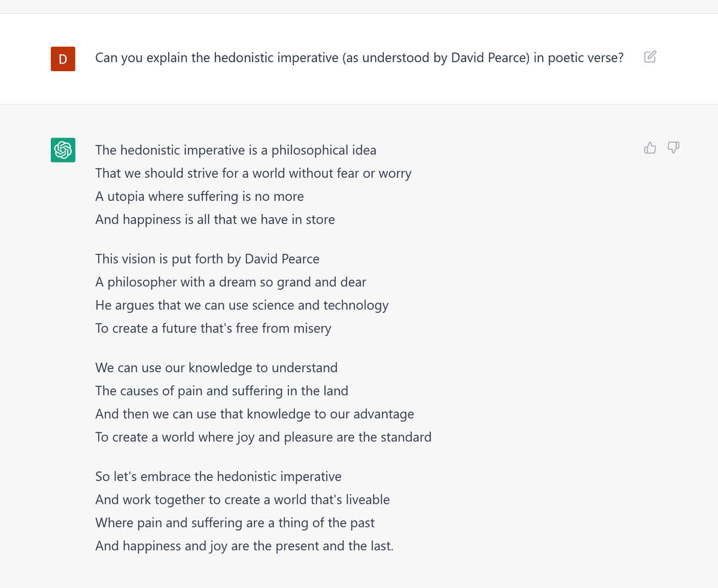Click the line 'That we should strive for a world without fear or worry'
This screenshot has width=718, height=588.
point(253,173)
